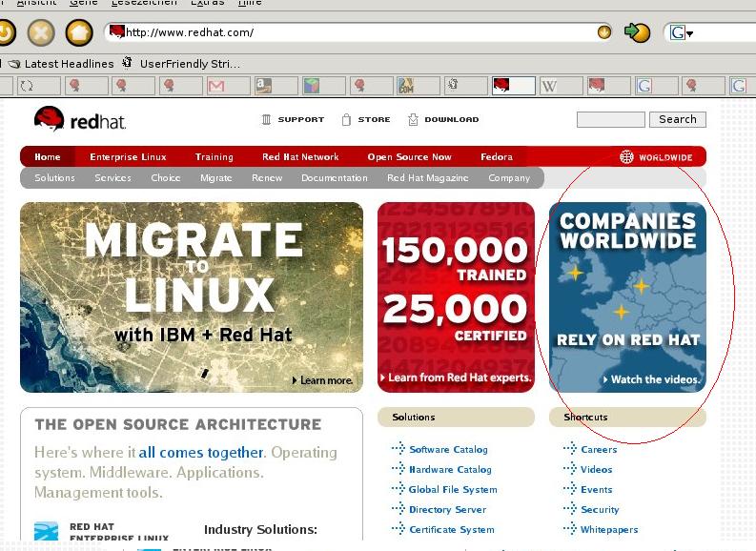Image resolution: width=756 pixels, height=551 pixels.
Task: Select Home in red navigation bar
Action: (x=48, y=157)
